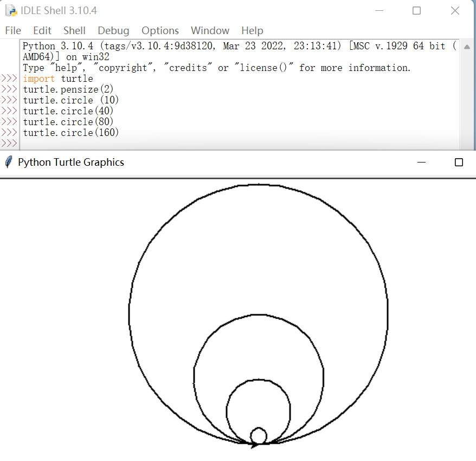Click the smallest inner circle drawing
The image size is (476, 461).
259,433
